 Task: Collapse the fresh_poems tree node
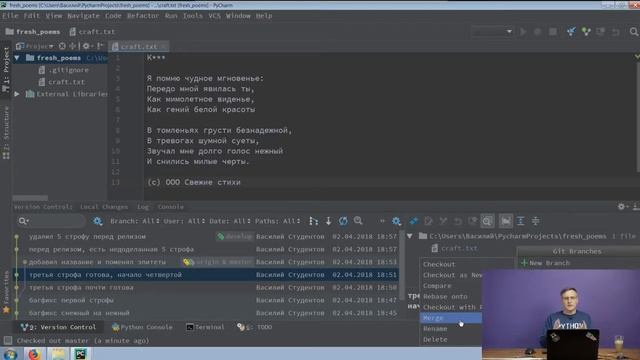[x=17, y=58]
